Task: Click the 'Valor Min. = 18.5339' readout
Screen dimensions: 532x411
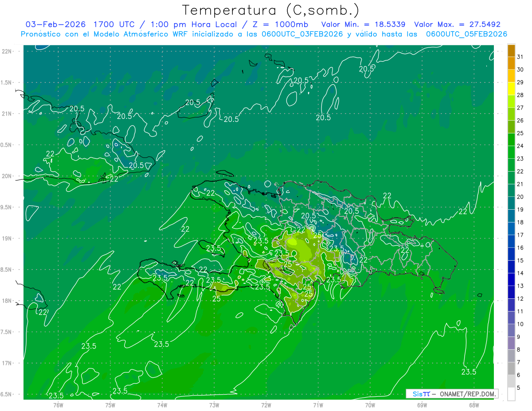Action: click(x=363, y=24)
